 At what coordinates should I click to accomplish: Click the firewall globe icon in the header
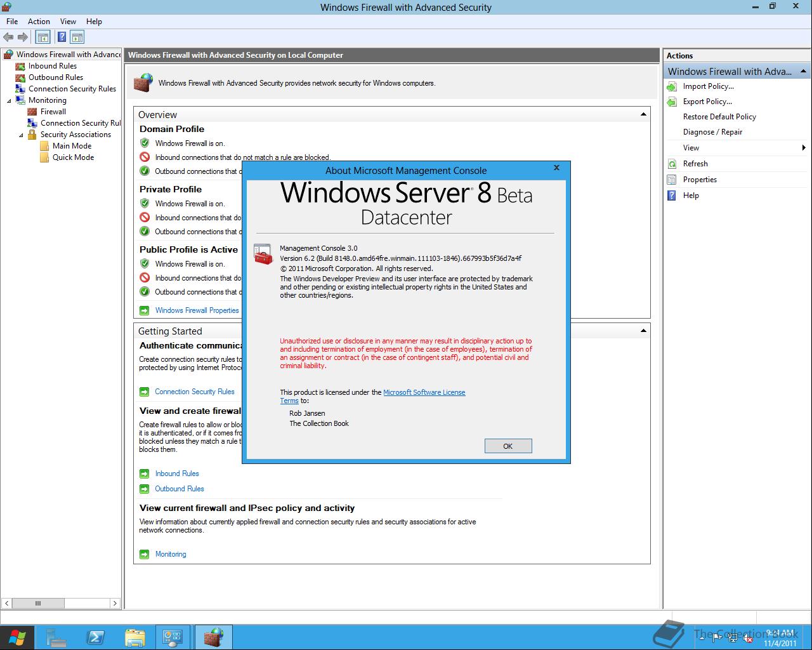tap(143, 83)
